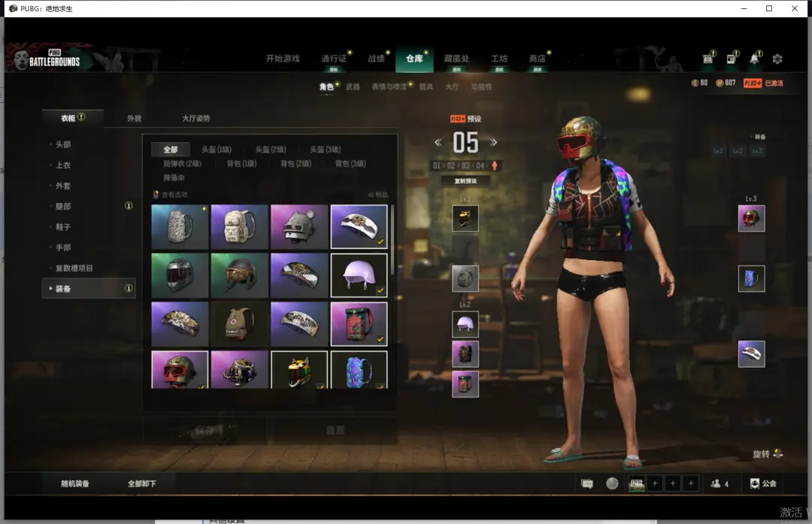Image resolution: width=812 pixels, height=524 pixels.
Task: Click the PUBG Battlegrounds logo
Action: [x=49, y=58]
